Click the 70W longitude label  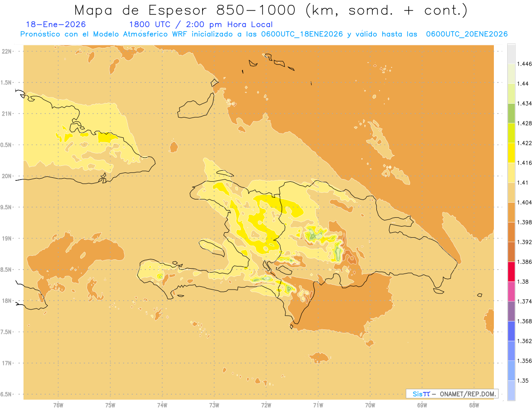pos(370,405)
